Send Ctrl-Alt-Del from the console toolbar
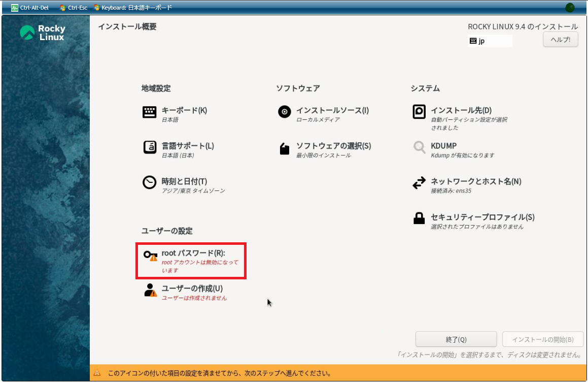The image size is (588, 383). pyautogui.click(x=30, y=8)
